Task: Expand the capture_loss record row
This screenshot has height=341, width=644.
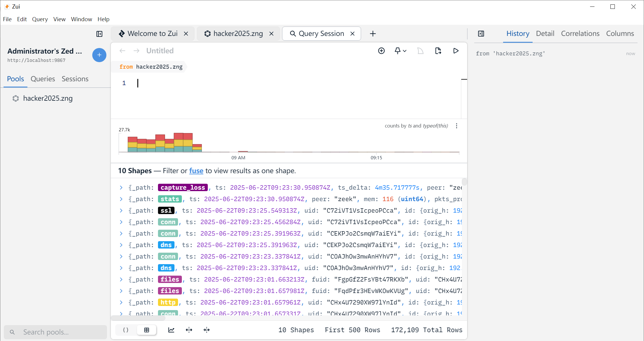Action: (x=121, y=188)
